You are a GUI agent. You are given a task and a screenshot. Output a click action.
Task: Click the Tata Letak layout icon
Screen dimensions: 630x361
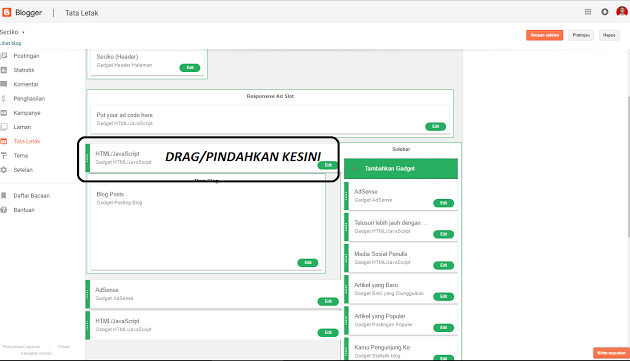pyautogui.click(x=4, y=141)
